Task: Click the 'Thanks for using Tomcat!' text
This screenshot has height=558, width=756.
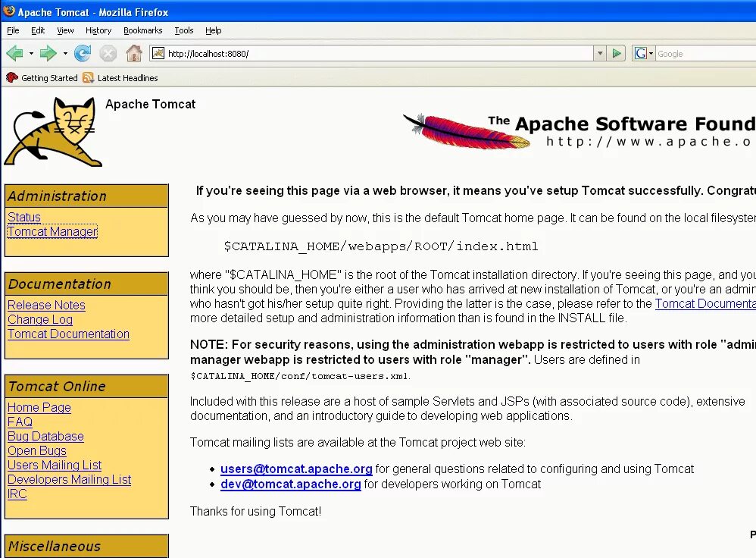Action: coord(255,511)
